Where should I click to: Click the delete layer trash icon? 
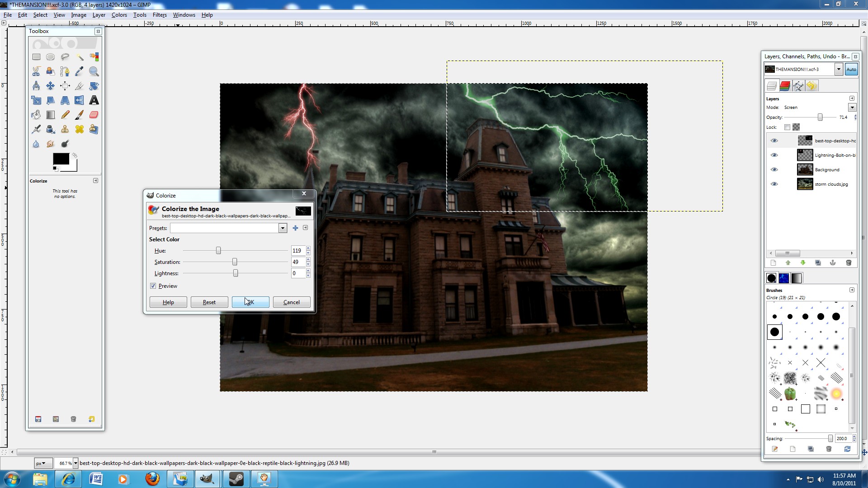[849, 263]
